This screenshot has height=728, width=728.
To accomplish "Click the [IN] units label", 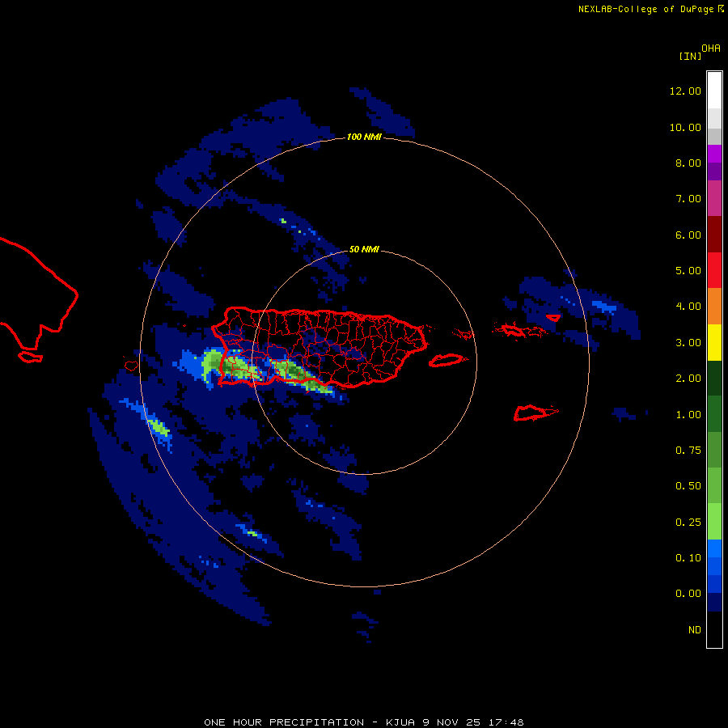I will [690, 56].
